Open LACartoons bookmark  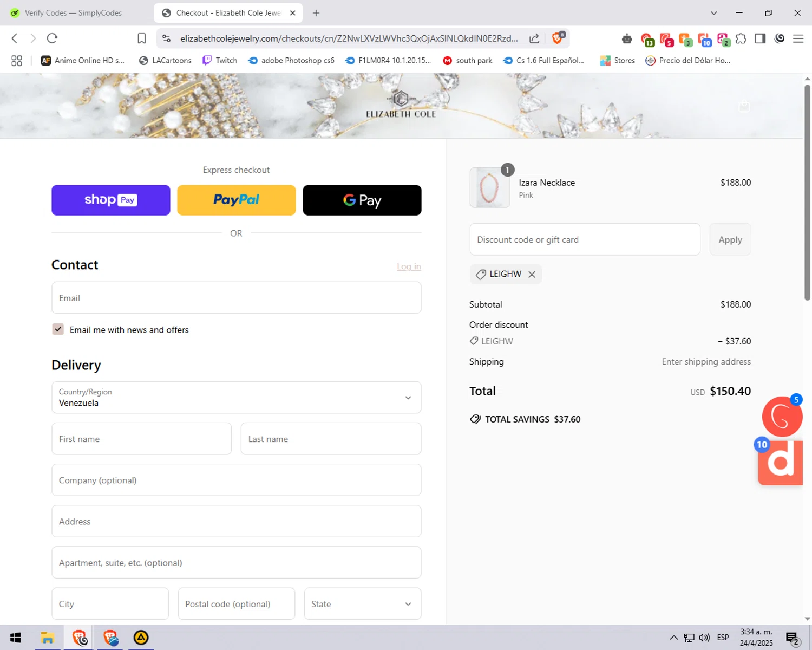(x=165, y=61)
